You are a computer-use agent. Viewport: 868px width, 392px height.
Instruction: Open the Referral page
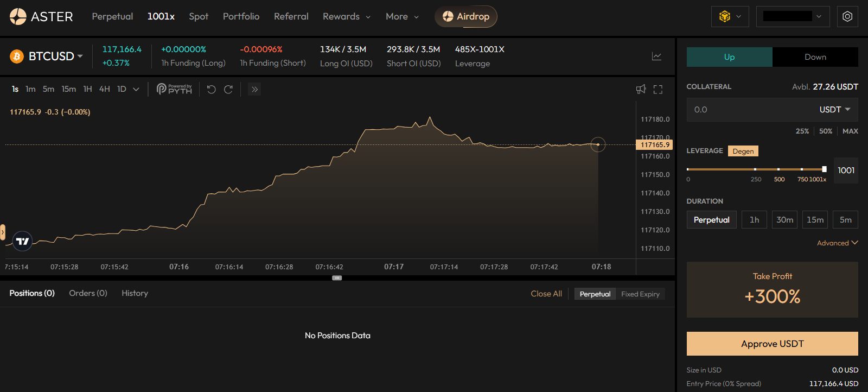[291, 17]
